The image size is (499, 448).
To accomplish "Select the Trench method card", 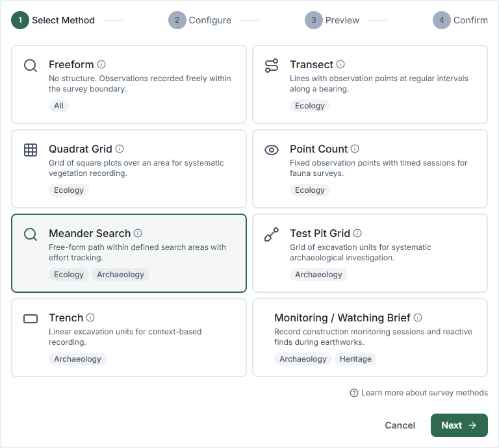I will [x=129, y=338].
